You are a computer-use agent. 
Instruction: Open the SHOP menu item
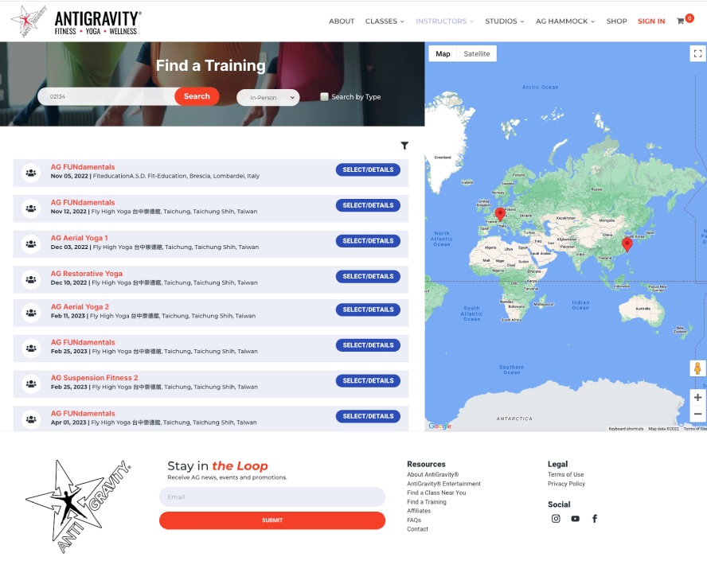coord(616,21)
